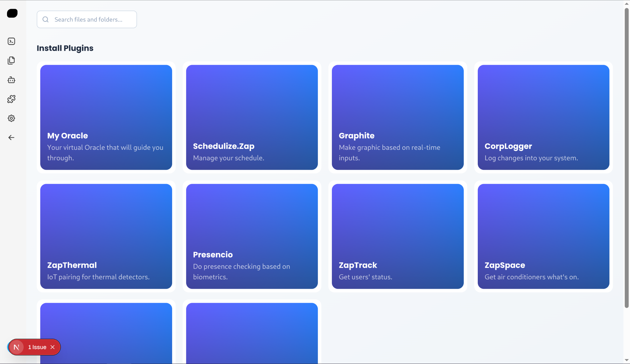Open the ZapSpace plugin card
630x364 pixels.
pyautogui.click(x=543, y=236)
